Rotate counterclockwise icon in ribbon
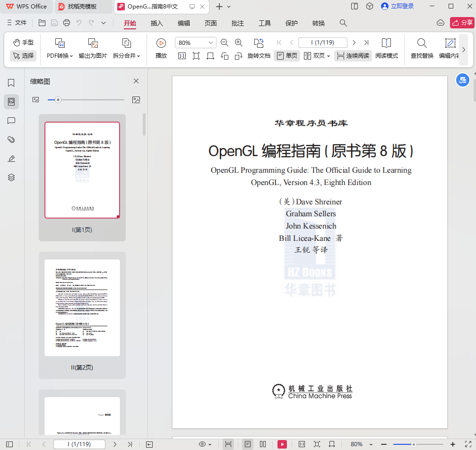This screenshot has width=476, height=450. pos(225,56)
